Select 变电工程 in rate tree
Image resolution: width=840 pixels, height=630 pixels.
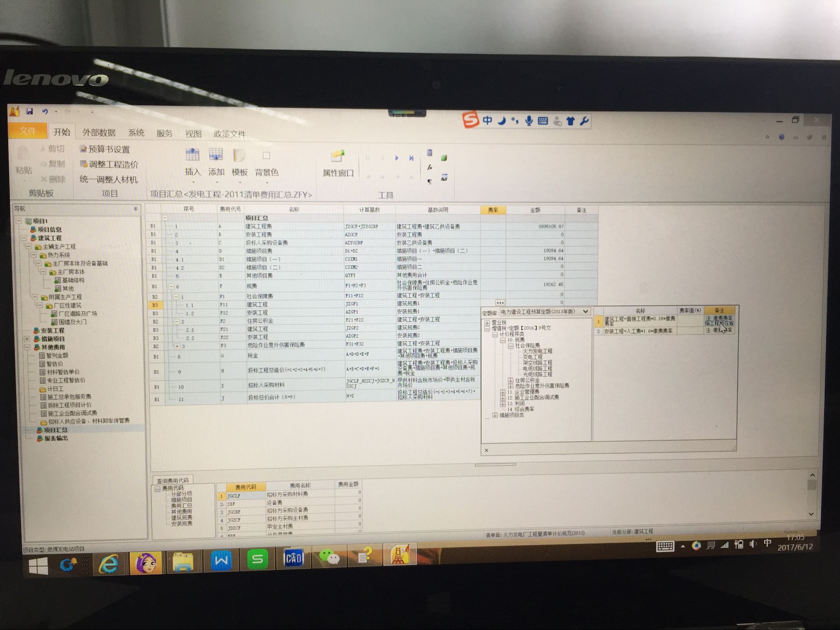click(x=532, y=357)
